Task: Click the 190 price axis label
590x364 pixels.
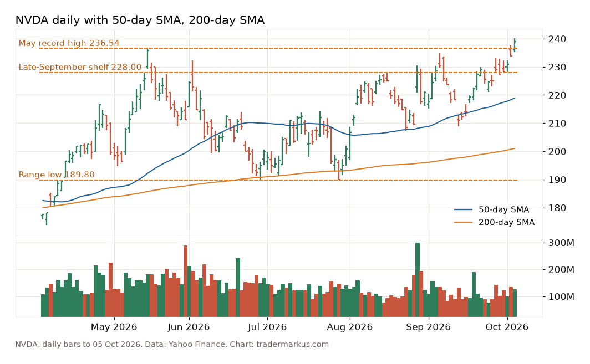Action: point(556,180)
